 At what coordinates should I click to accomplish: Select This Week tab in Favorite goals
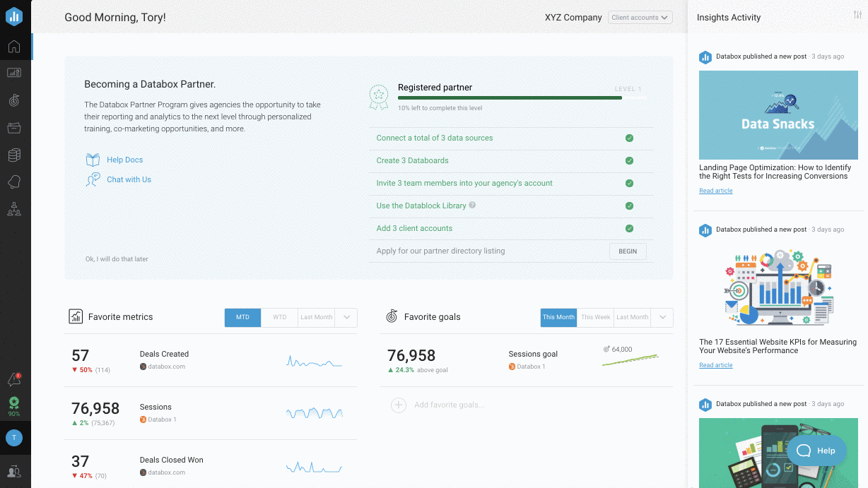click(x=595, y=317)
